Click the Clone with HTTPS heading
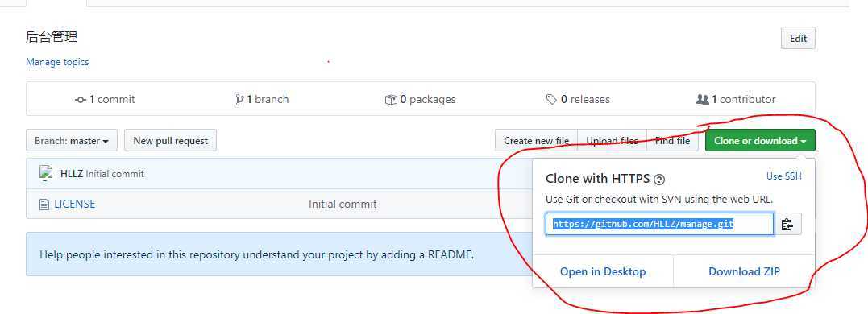 pyautogui.click(x=598, y=179)
